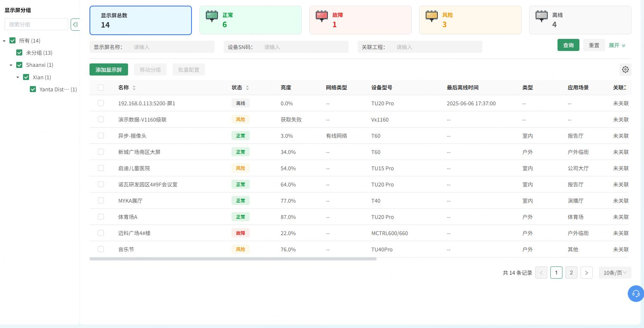Open table column settings gear icon
The image size is (644, 328).
pos(625,69)
